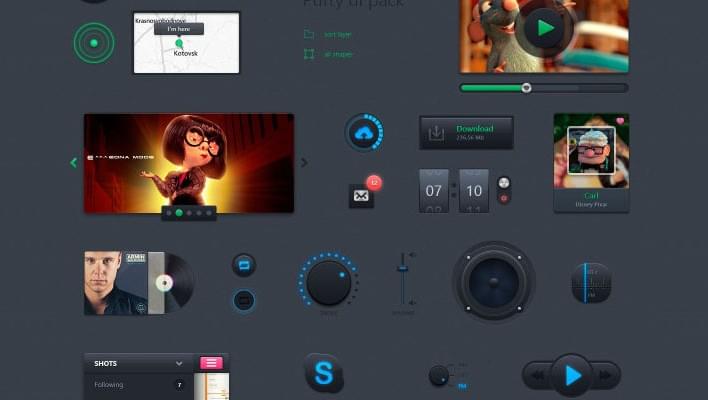Click Carl's framed avatar picture
Image resolution: width=708 pixels, height=400 pixels.
click(591, 150)
